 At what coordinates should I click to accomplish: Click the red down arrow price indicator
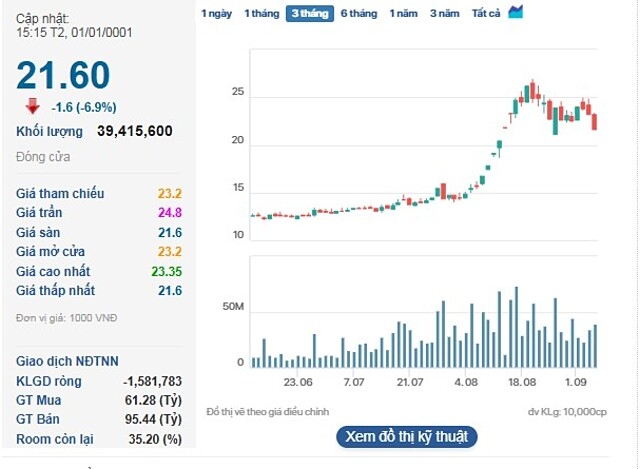click(x=32, y=106)
